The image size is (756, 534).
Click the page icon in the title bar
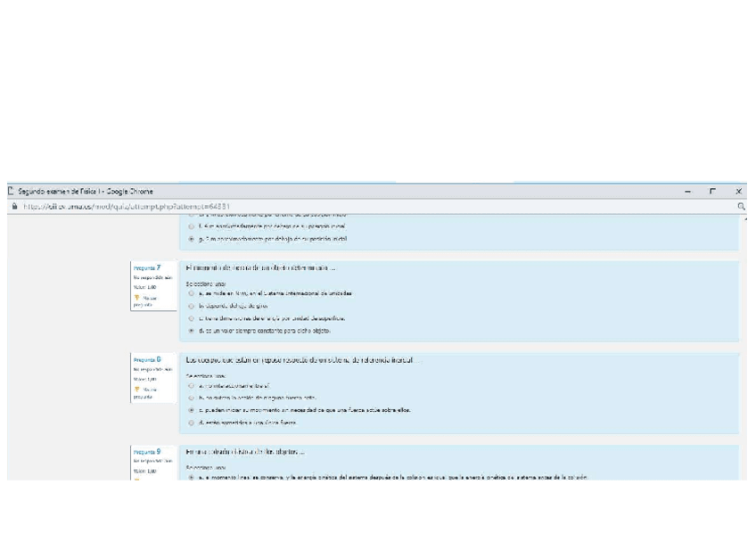[x=10, y=191]
